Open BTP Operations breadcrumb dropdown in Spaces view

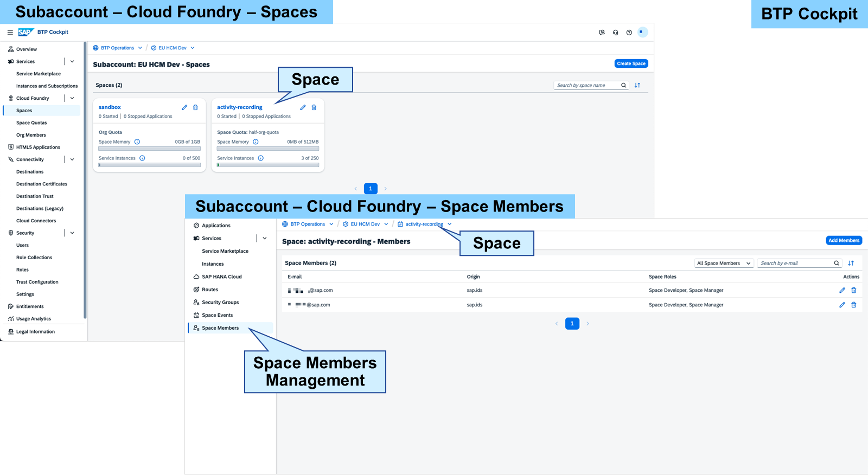coord(140,48)
